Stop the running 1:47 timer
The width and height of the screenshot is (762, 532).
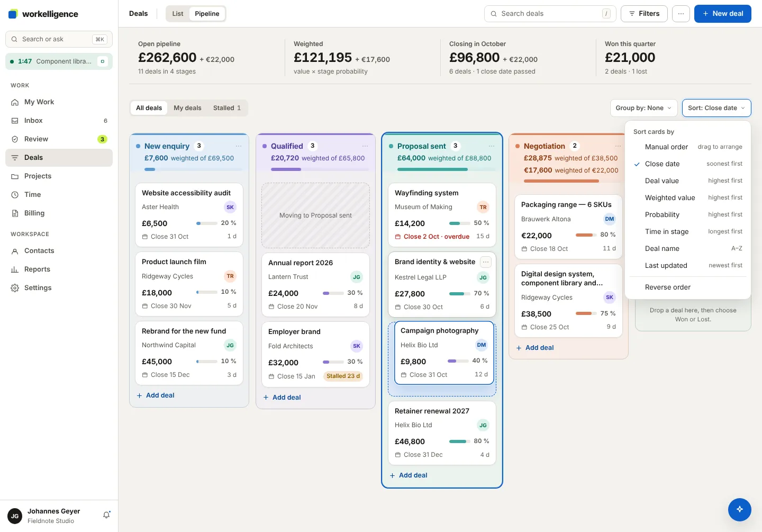pyautogui.click(x=103, y=61)
